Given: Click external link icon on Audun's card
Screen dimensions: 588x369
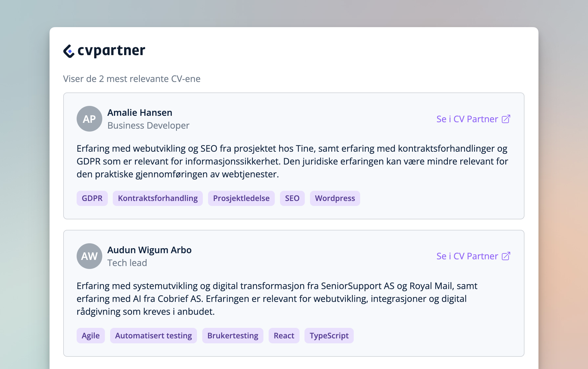Looking at the screenshot, I should click(x=506, y=256).
